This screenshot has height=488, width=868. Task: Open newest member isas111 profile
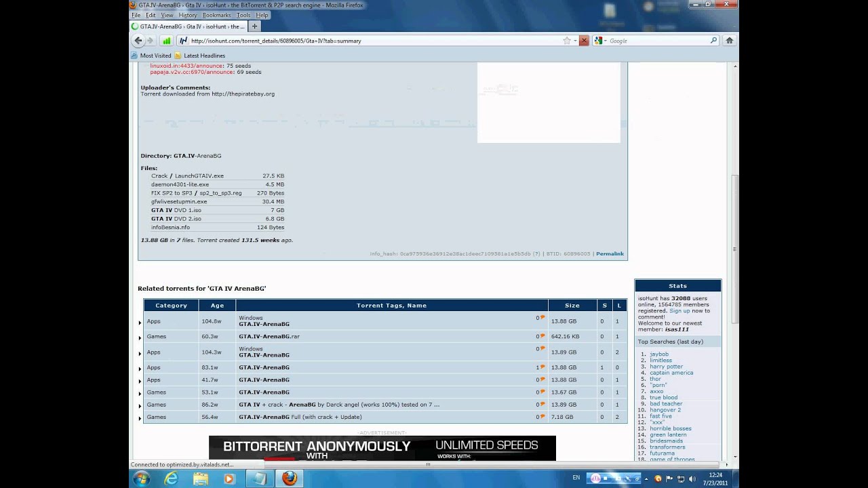tap(677, 329)
